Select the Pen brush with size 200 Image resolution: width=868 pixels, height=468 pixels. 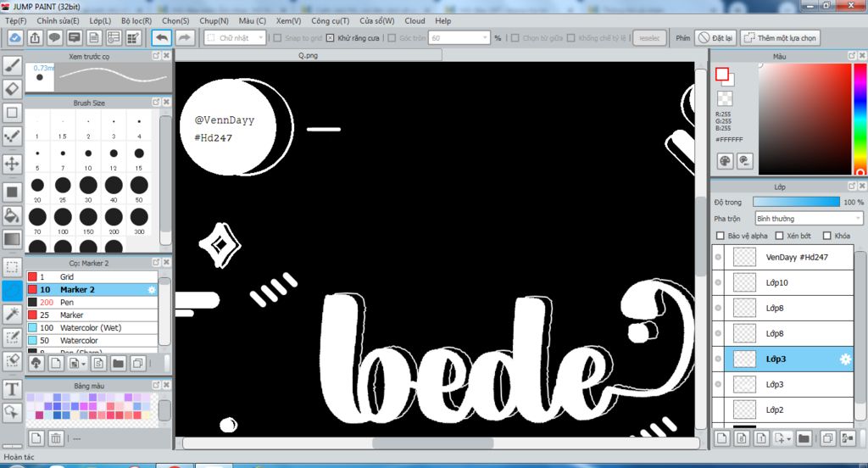(x=92, y=303)
